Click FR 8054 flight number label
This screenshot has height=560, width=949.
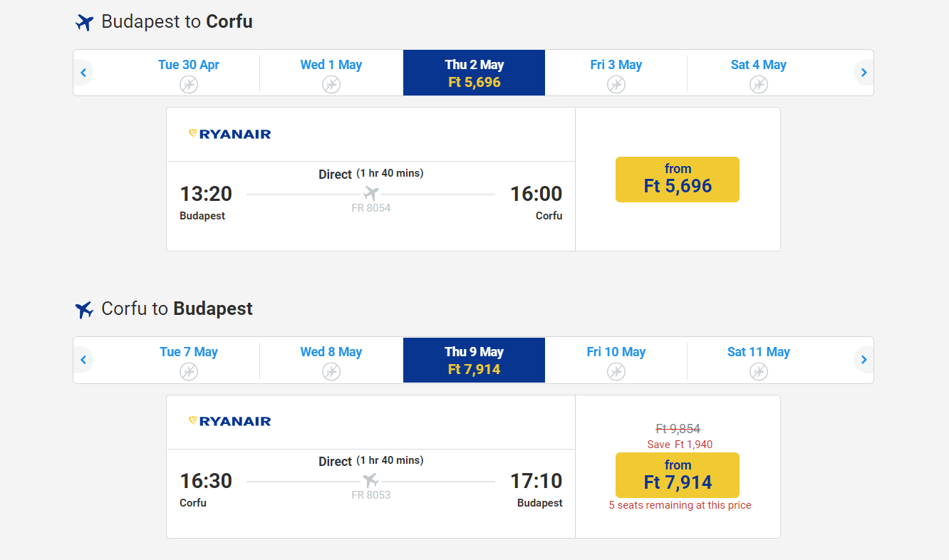point(371,208)
